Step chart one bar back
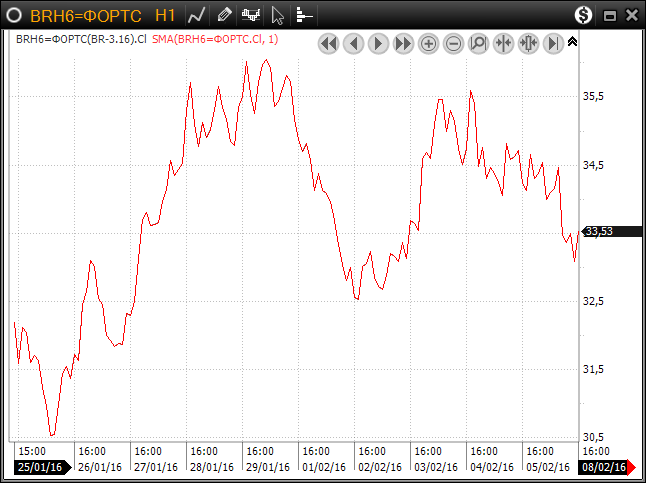Screen dimensions: 646x483 pos(353,43)
